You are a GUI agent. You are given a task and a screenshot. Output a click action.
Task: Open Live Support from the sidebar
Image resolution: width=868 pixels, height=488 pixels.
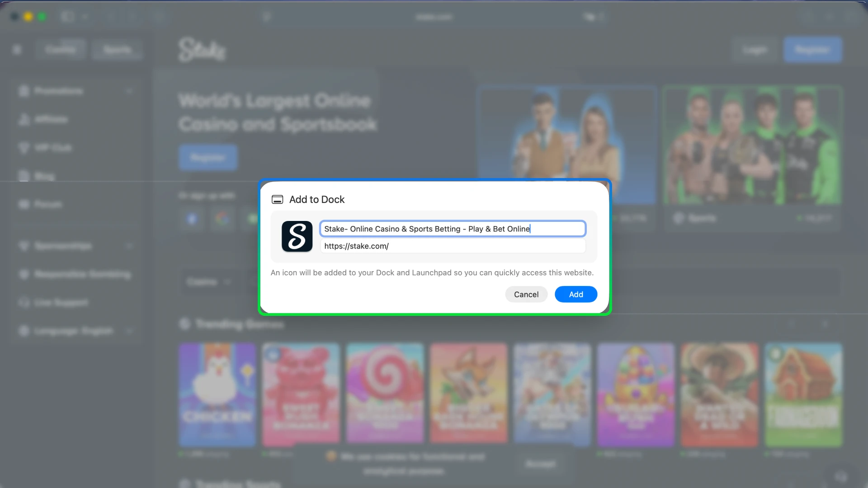(24, 302)
